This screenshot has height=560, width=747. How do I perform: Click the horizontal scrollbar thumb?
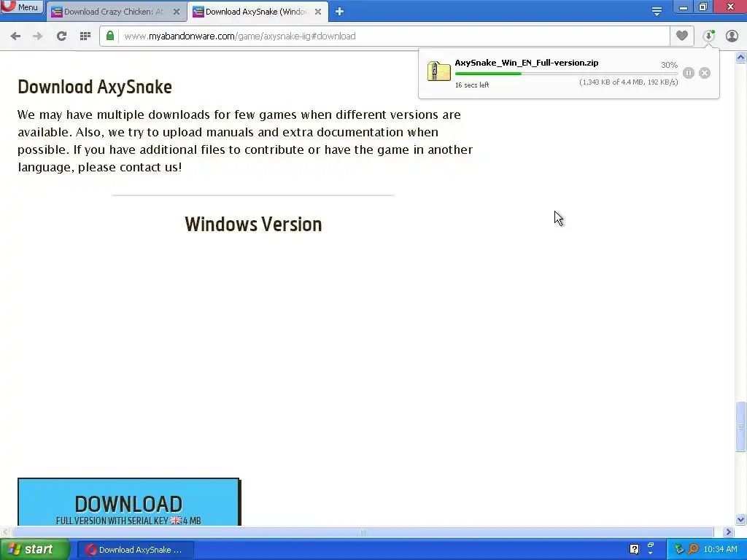[x=363, y=532]
